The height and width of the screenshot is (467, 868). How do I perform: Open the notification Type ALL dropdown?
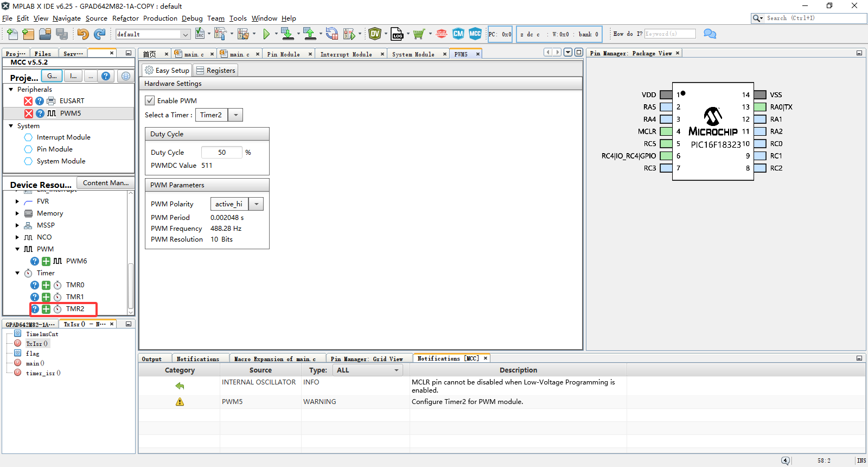click(x=369, y=370)
